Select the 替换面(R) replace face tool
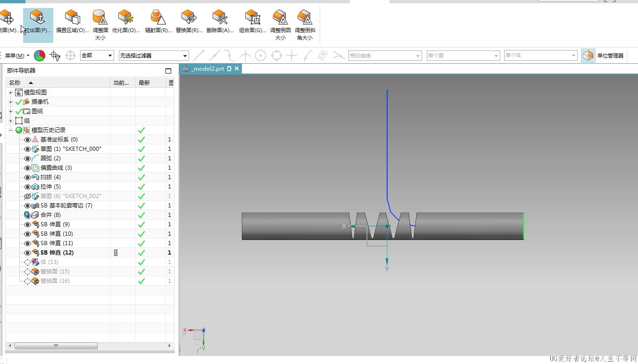Image resolution: width=638 pixels, height=364 pixels. coord(189,23)
